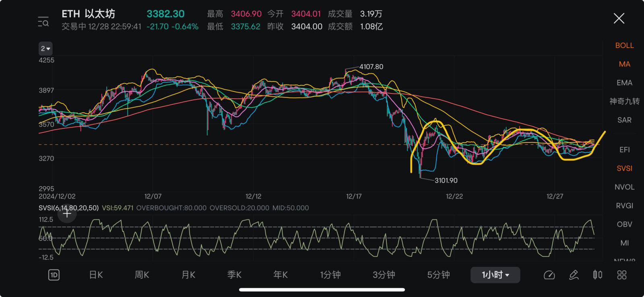Switch to 日K daily chart
644x297 pixels.
(x=96, y=275)
